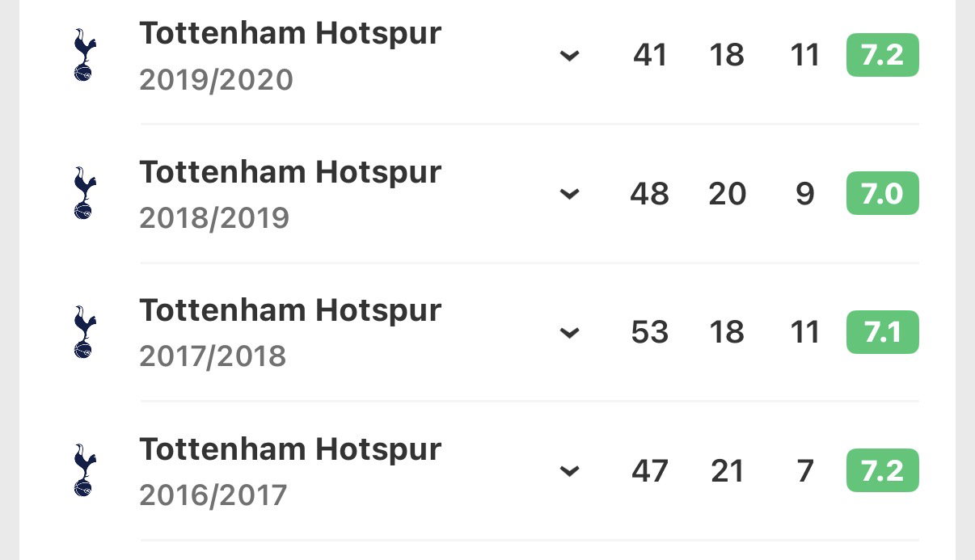Tap the Tottenham crest for 2016/2017
Screen dimensions: 975x560
point(83,469)
